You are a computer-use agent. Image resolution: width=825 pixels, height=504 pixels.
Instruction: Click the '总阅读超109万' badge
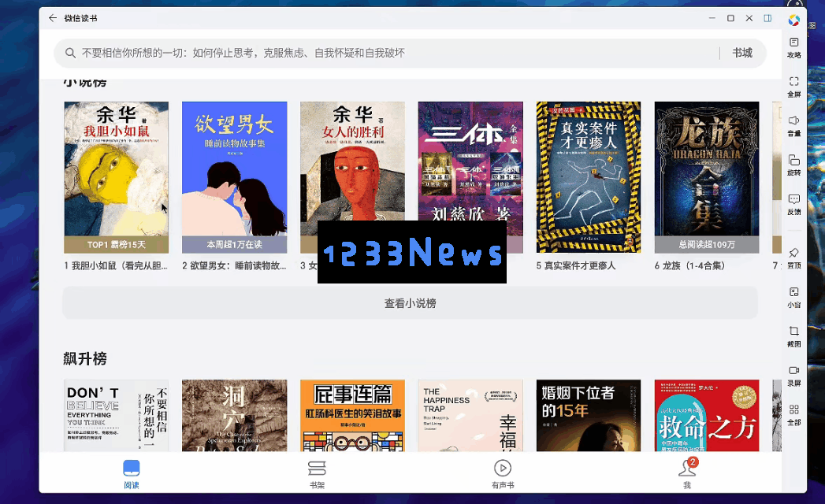tap(707, 245)
